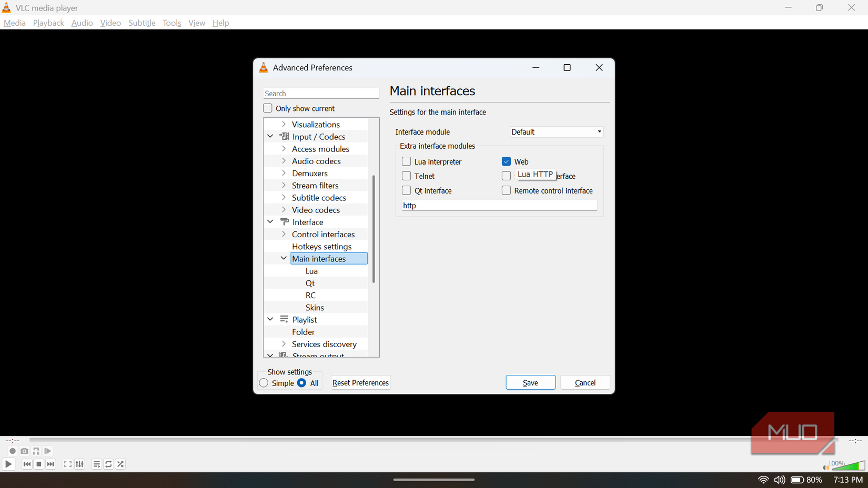Screen dimensions: 868x488
Task: Expand Control interfaces node
Action: (284, 234)
